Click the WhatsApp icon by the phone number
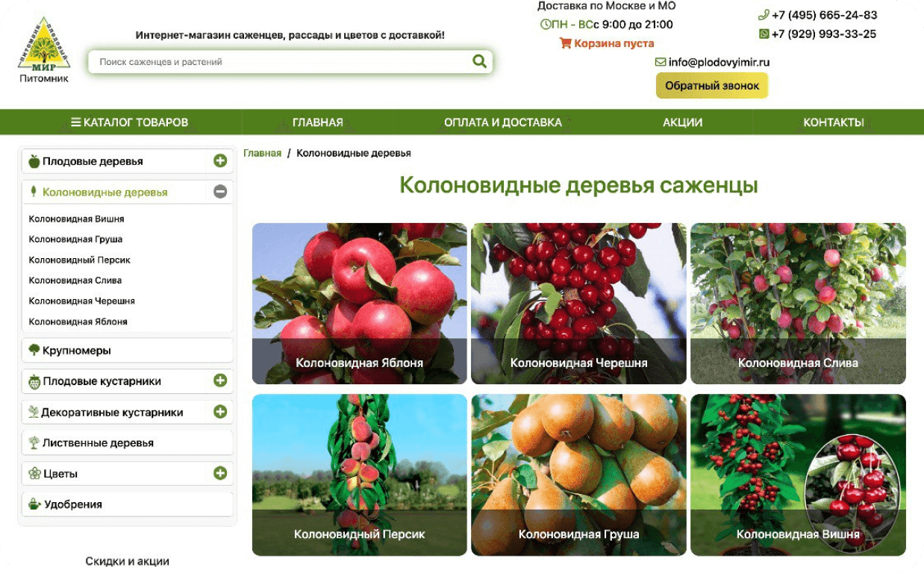Screen dimensions: 924x573 click(764, 34)
